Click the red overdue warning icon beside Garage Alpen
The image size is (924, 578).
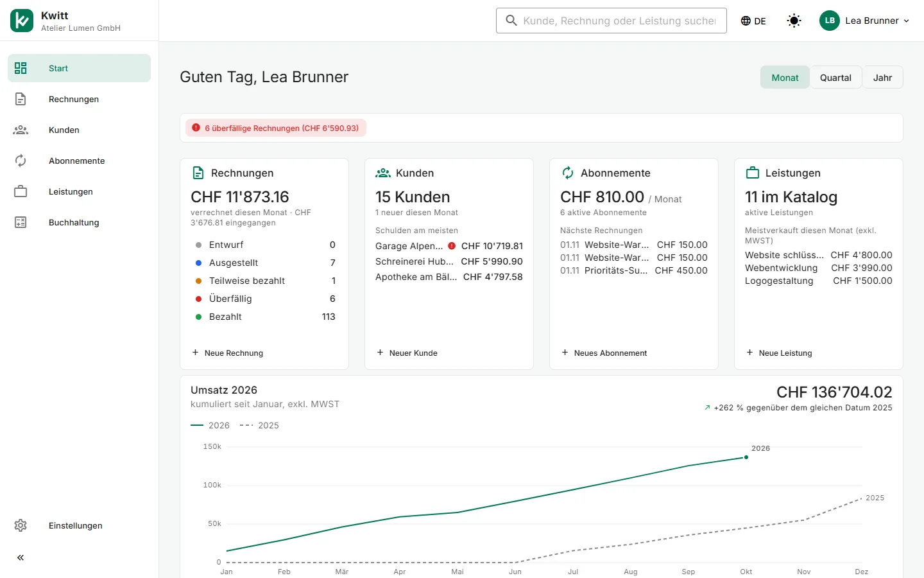coord(452,245)
